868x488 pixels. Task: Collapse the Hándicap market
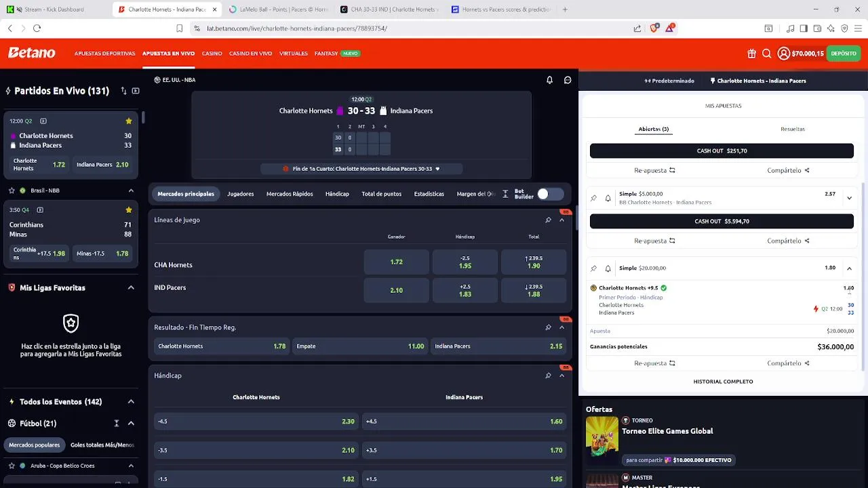pos(561,375)
